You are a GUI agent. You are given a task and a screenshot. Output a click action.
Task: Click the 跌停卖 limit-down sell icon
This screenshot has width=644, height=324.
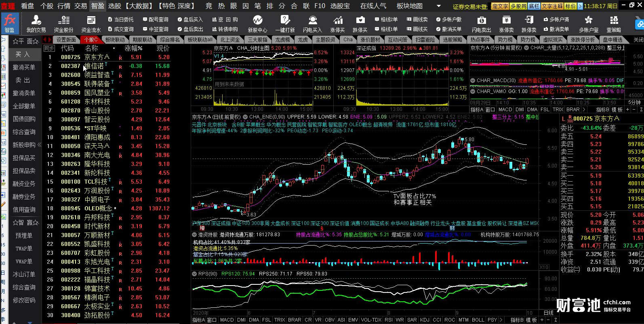pyautogui.click(x=529, y=23)
